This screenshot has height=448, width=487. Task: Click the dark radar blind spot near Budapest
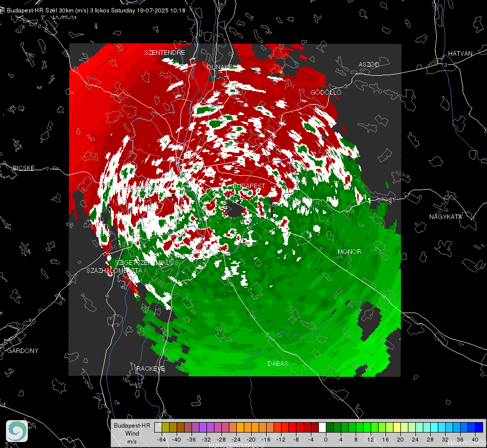point(234,209)
